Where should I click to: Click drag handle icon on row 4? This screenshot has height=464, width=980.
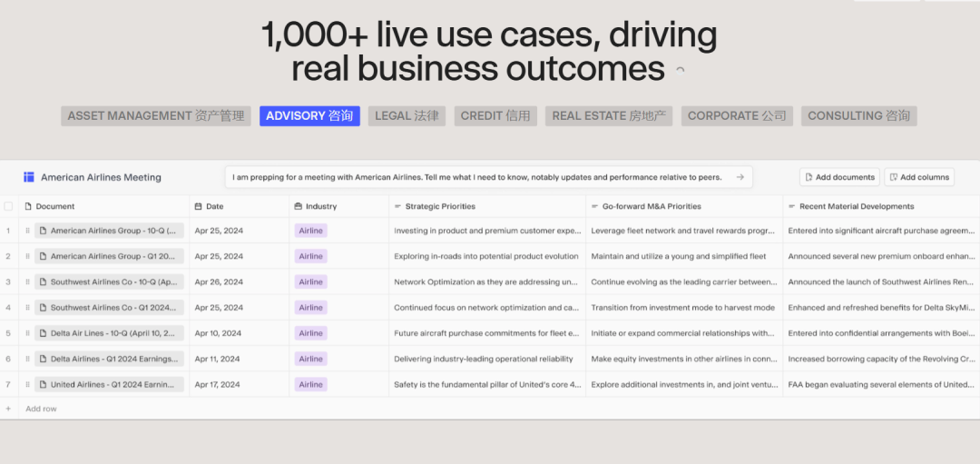(27, 308)
